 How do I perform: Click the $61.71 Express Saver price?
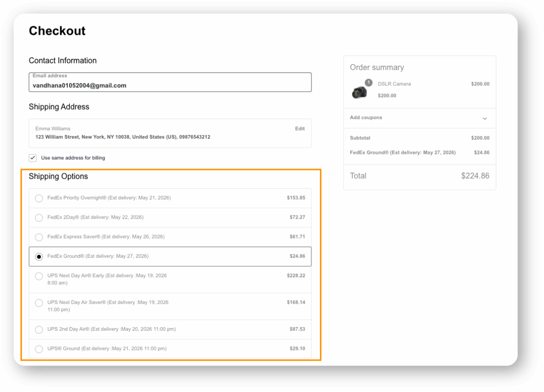point(297,237)
